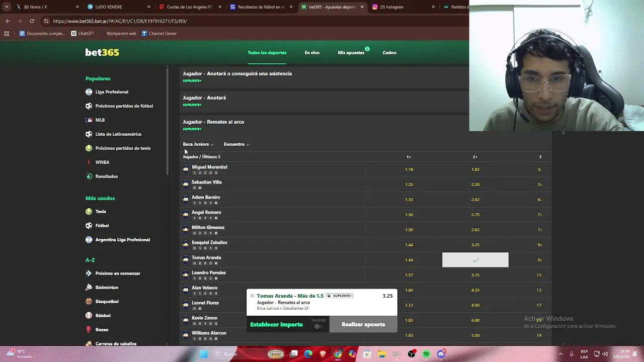Click the Próximo en comenzar arrow icon

[89, 274]
